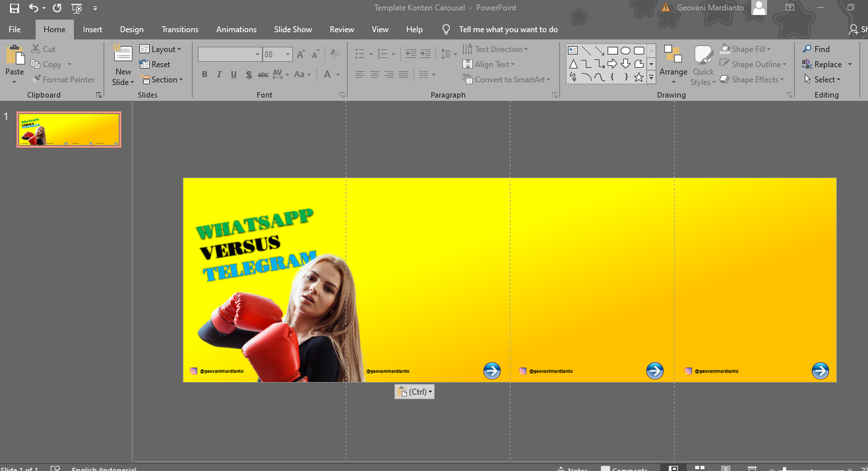Redo or repeat the last action
868x471 pixels.
click(x=57, y=8)
